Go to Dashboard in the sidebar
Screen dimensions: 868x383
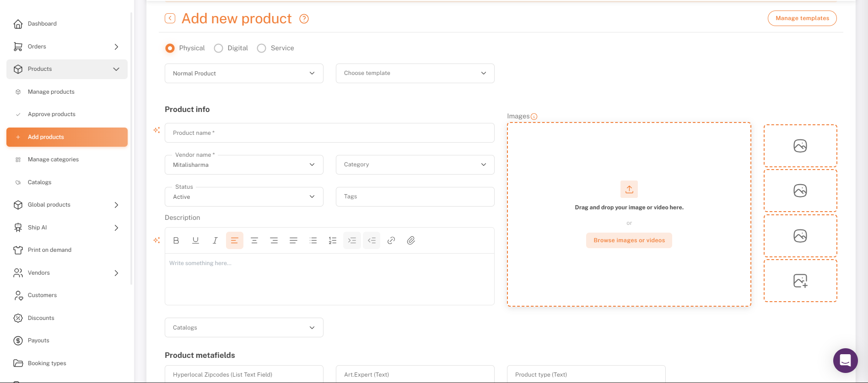67,24
